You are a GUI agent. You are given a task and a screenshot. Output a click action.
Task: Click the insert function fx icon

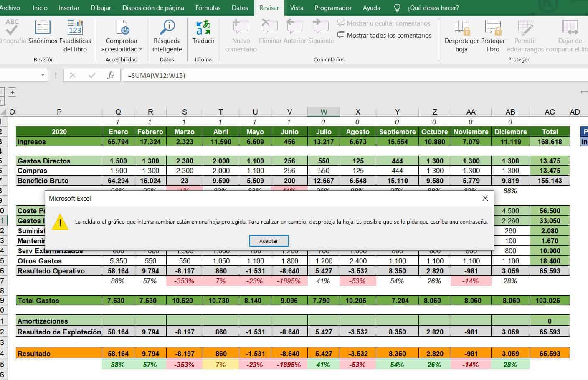pyautogui.click(x=110, y=75)
